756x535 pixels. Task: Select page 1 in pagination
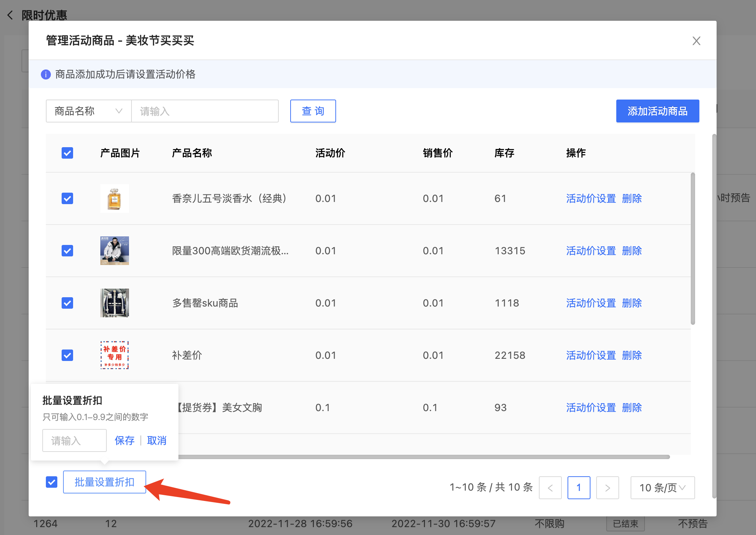pos(579,488)
